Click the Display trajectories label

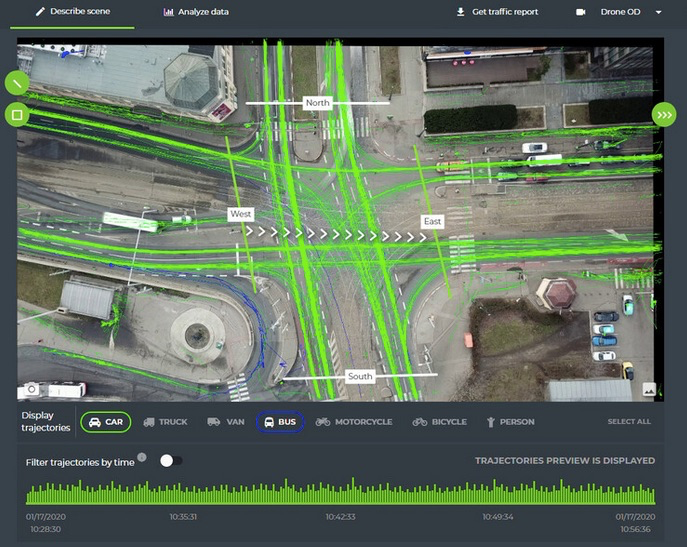click(x=46, y=422)
